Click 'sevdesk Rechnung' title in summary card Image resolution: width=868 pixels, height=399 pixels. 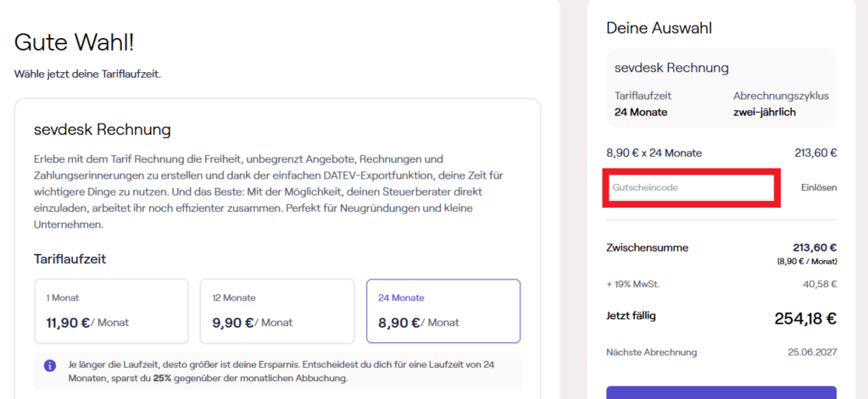[x=671, y=68]
